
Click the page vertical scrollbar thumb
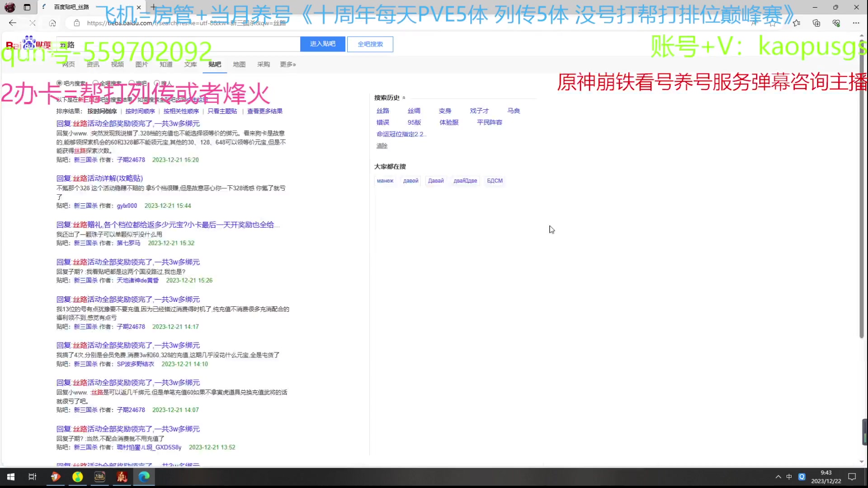(861, 190)
